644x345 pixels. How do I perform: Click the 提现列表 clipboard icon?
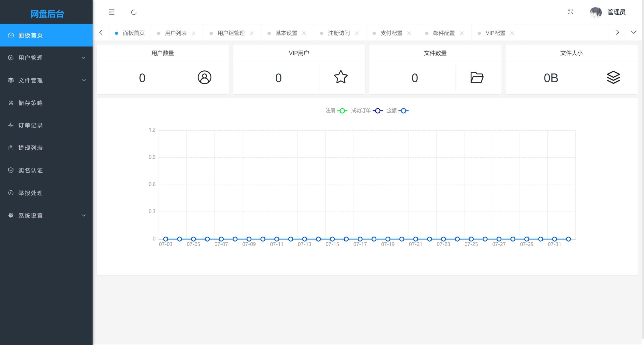click(x=11, y=148)
